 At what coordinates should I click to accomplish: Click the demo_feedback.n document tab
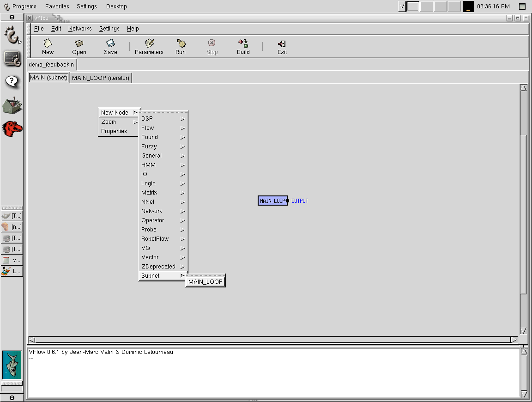pos(51,65)
